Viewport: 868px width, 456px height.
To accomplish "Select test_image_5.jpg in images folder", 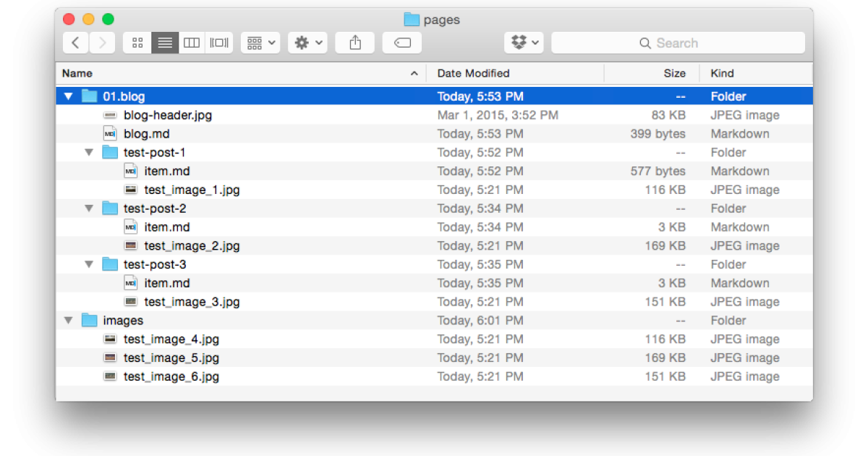I will pos(171,358).
